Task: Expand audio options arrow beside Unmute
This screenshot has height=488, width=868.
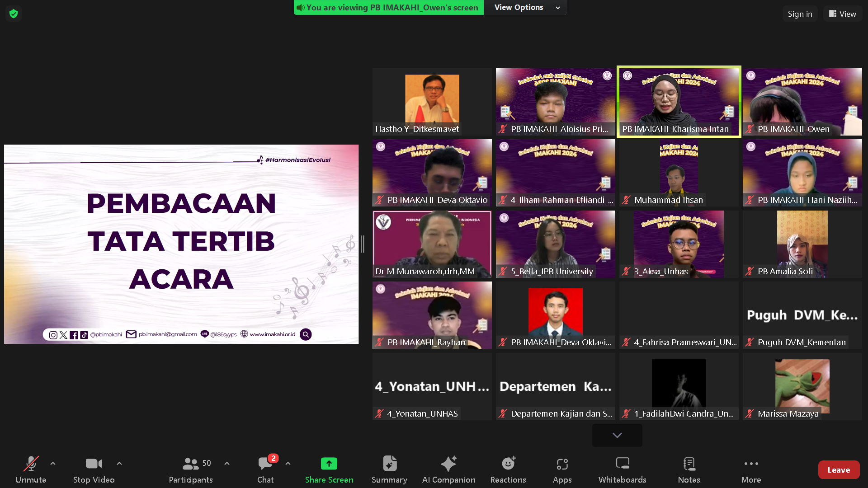Action: [53, 464]
